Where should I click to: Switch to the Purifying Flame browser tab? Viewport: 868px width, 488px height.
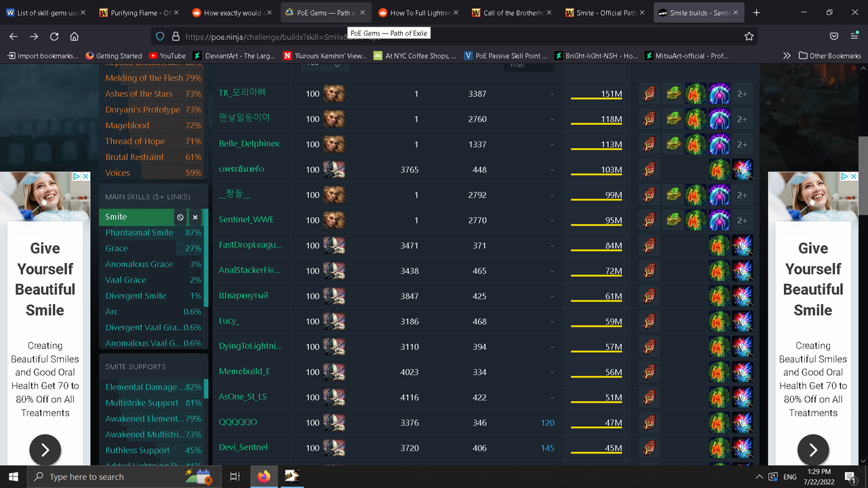click(141, 13)
